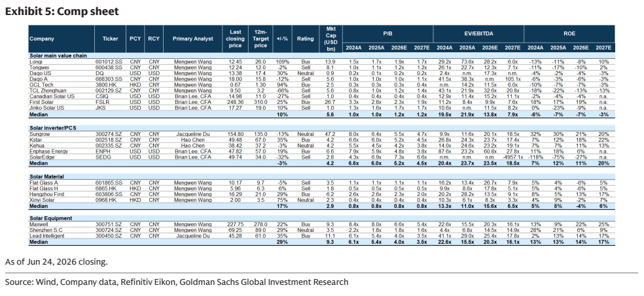Select the 'Sungrow' company name
This screenshot has height=296, width=644.
(x=39, y=134)
